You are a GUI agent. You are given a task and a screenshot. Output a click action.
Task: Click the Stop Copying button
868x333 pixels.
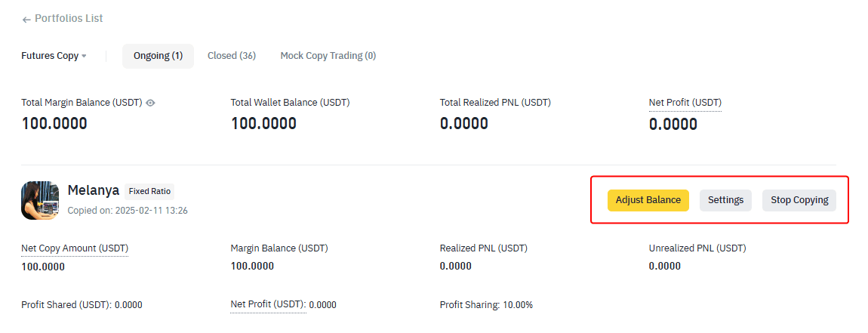tap(799, 200)
